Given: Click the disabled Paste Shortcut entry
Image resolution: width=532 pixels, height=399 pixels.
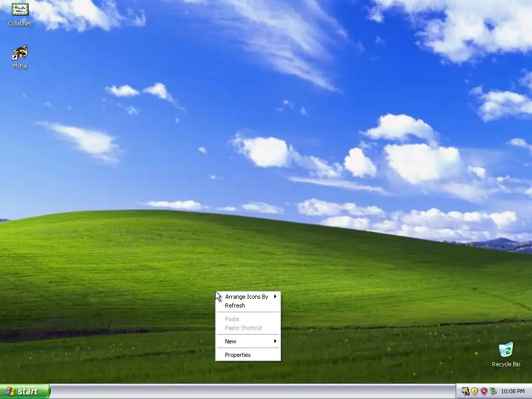Looking at the screenshot, I should point(248,328).
